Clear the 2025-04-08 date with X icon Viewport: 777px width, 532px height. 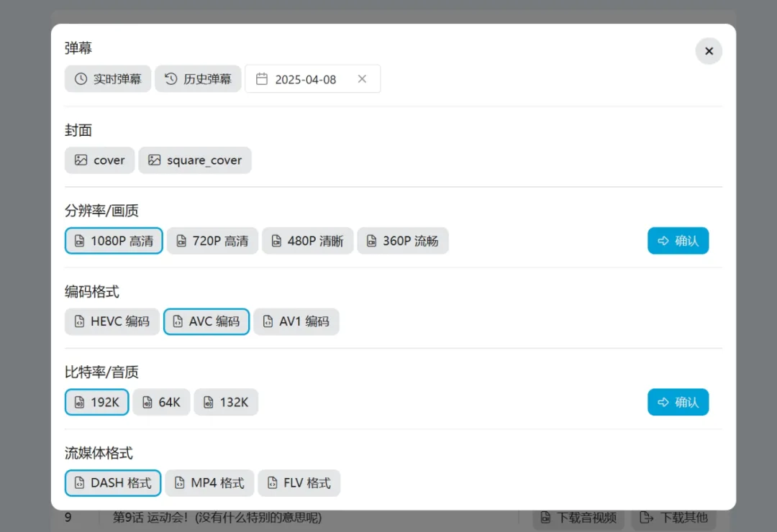point(362,79)
